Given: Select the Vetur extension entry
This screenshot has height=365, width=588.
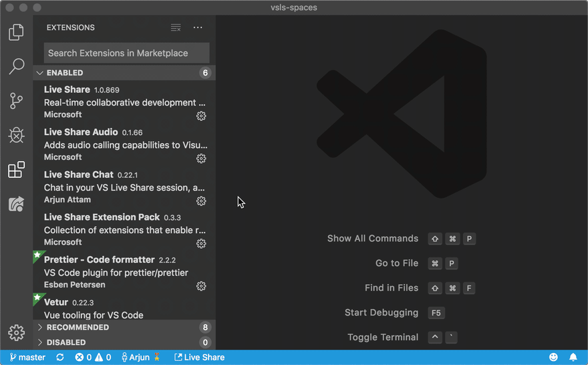Looking at the screenshot, I should pos(124,306).
